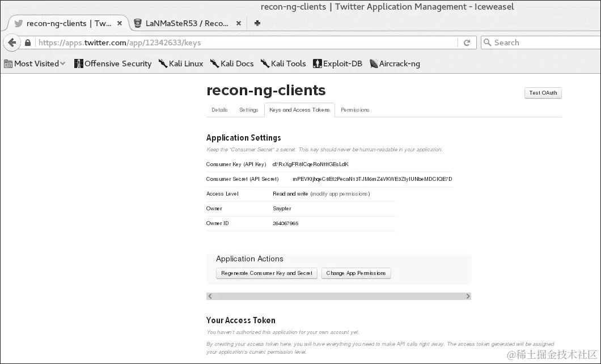Open the Settings tab
This screenshot has height=364, width=601.
pyautogui.click(x=249, y=110)
